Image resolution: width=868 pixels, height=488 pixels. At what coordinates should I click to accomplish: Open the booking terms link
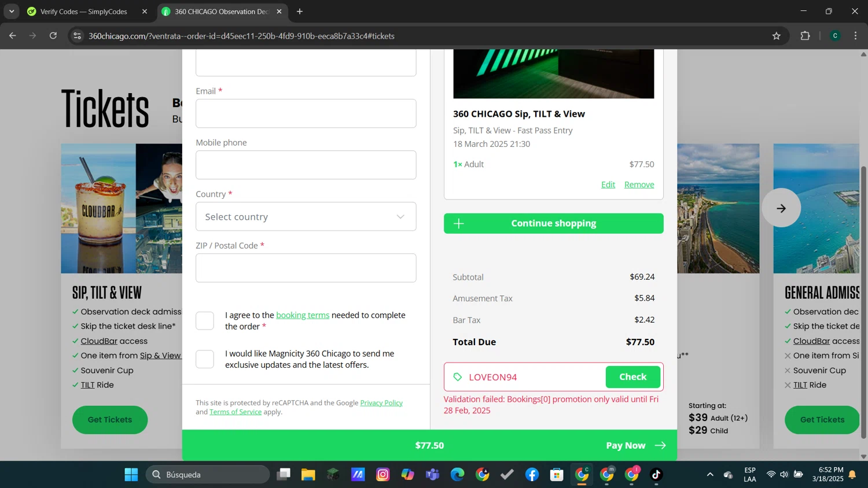click(303, 315)
